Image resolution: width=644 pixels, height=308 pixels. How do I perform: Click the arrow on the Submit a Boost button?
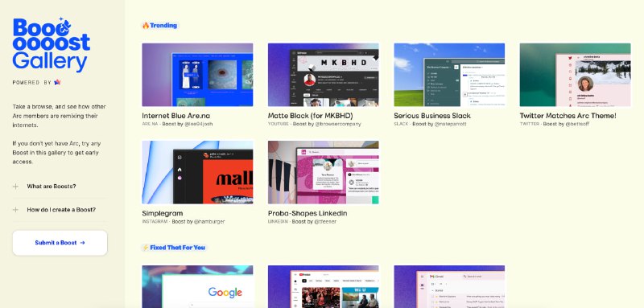tap(83, 243)
